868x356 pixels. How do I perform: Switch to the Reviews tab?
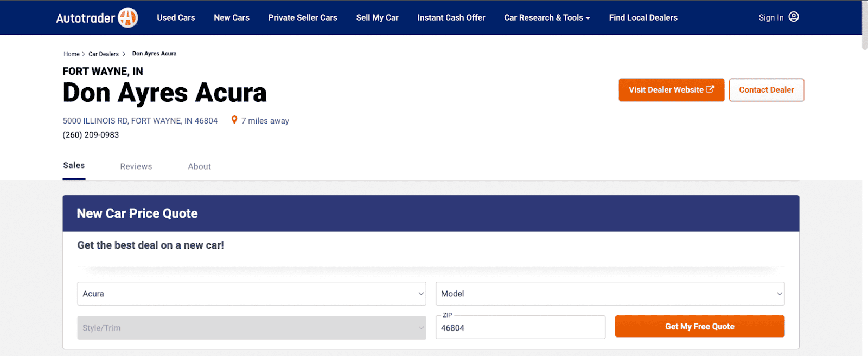136,166
